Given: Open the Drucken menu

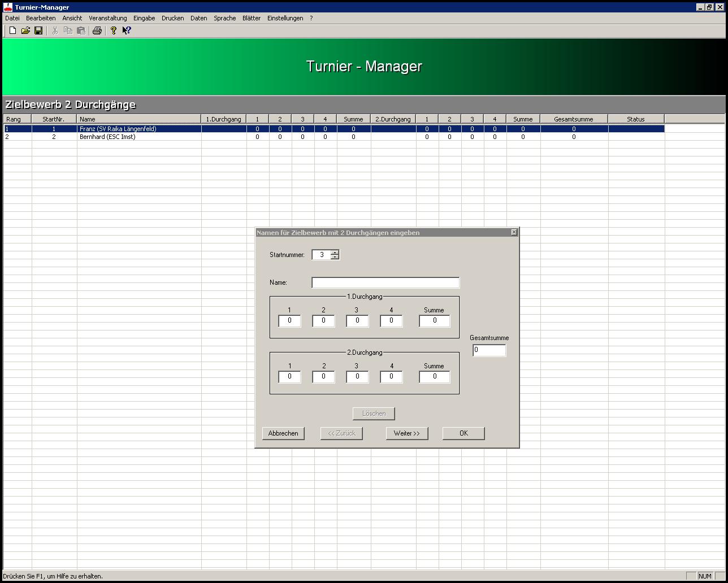Looking at the screenshot, I should pos(172,18).
